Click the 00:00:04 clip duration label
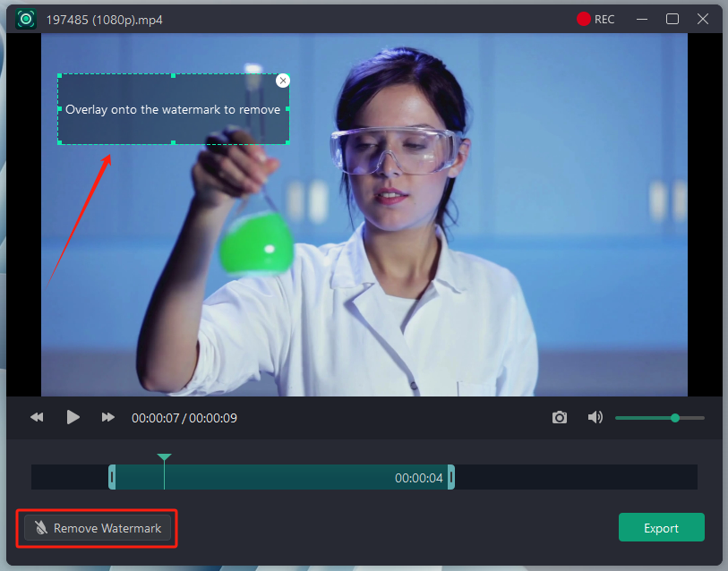Screen dimensions: 728x571 pyautogui.click(x=419, y=478)
